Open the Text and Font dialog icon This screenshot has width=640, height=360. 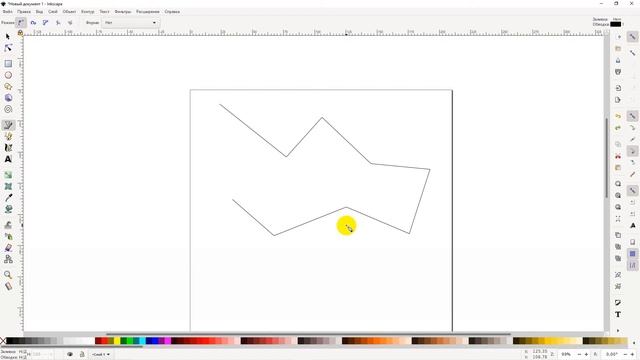point(618,314)
